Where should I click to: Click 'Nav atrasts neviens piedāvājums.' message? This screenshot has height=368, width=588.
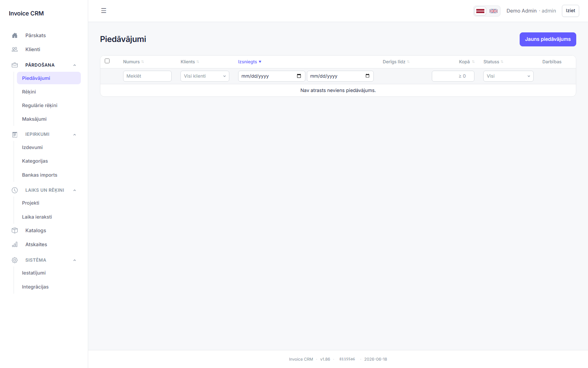click(338, 91)
